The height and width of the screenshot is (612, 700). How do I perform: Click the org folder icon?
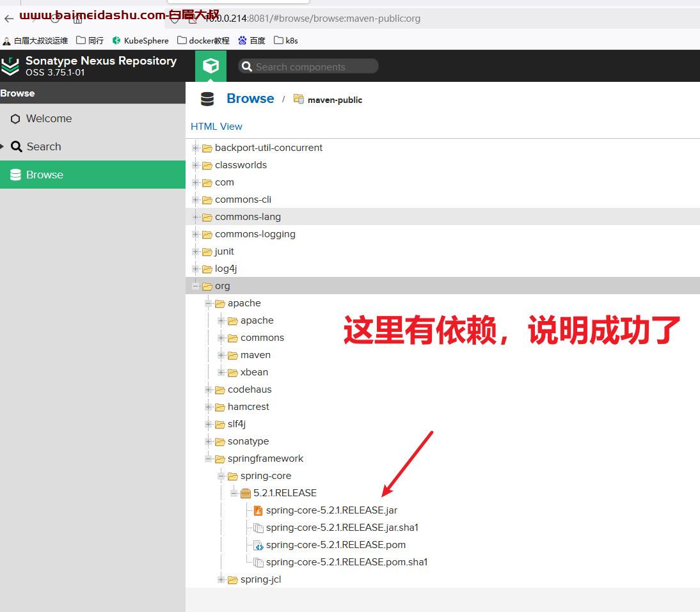pos(207,286)
